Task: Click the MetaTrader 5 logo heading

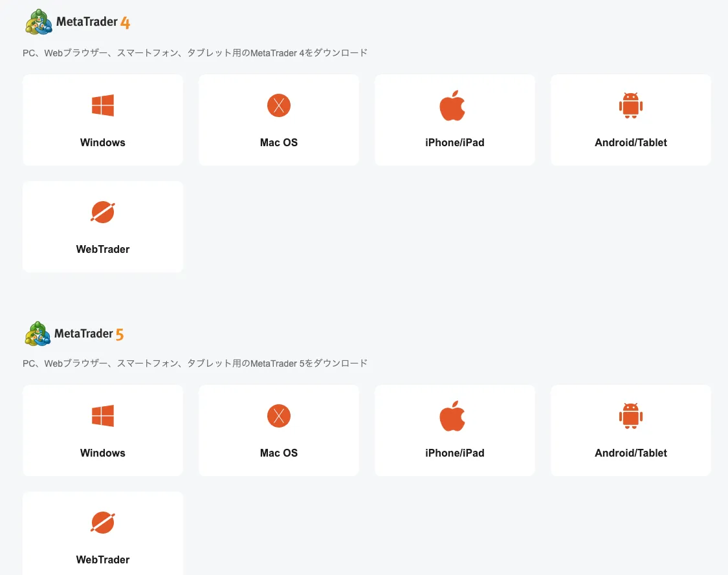Action: [x=74, y=334]
